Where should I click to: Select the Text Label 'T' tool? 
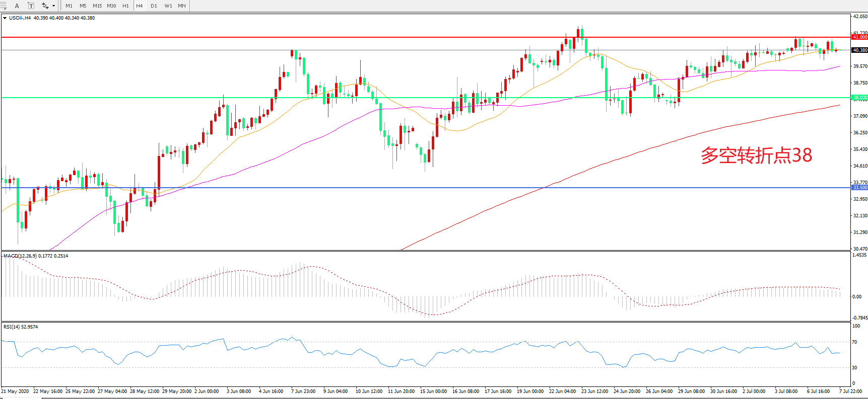31,6
